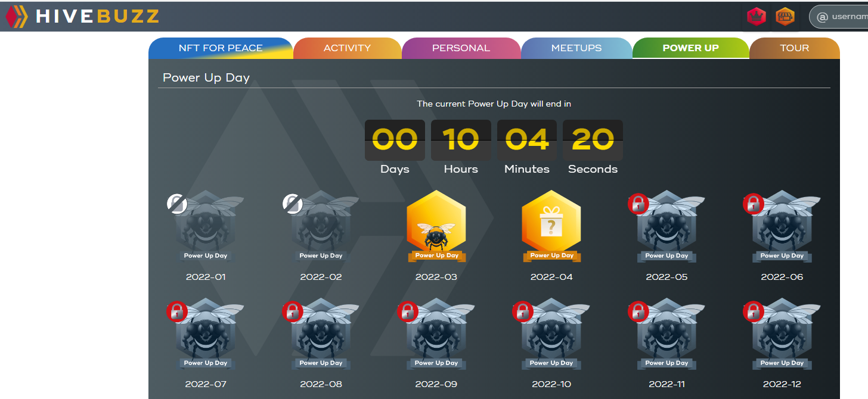Viewport: 868px width, 399px height.
Task: Click the "2022-12" date label
Action: click(782, 384)
